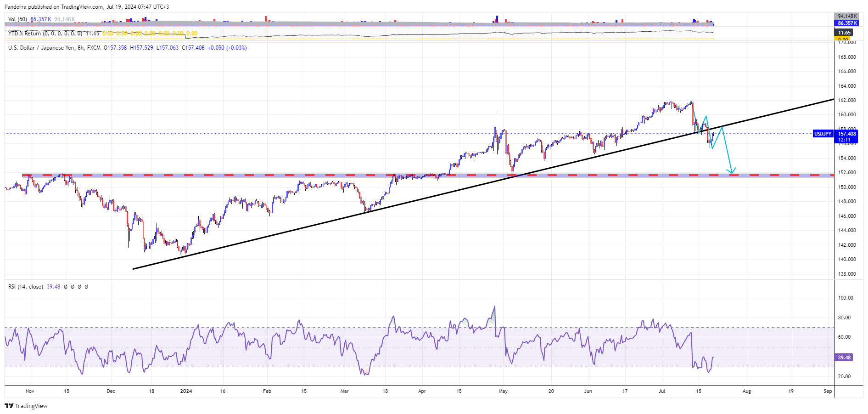Click the RSI value 39.48 beside the label
Image resolution: width=868 pixels, height=414 pixels.
(x=53, y=287)
